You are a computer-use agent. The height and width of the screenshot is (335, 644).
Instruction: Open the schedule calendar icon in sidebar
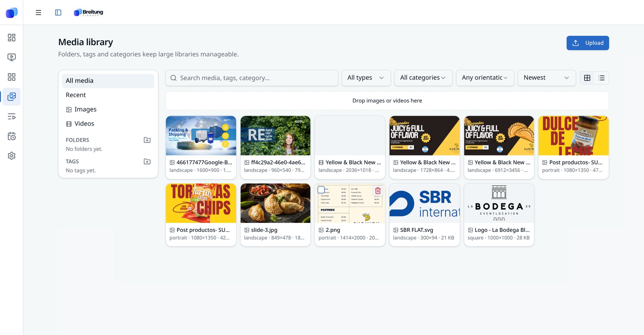(11, 136)
